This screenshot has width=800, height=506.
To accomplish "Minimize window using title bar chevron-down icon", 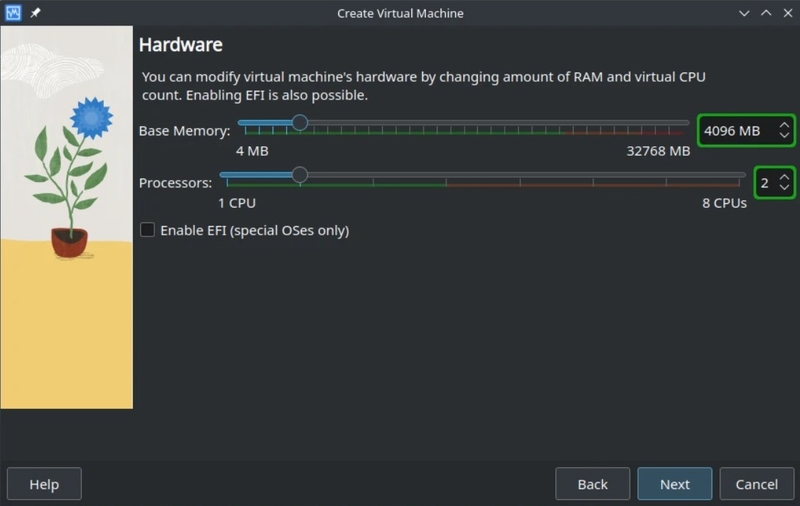I will pos(744,13).
